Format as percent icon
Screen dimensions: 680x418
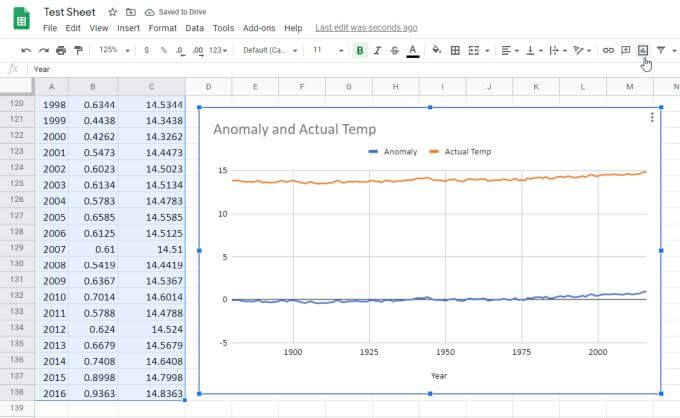coord(163,50)
